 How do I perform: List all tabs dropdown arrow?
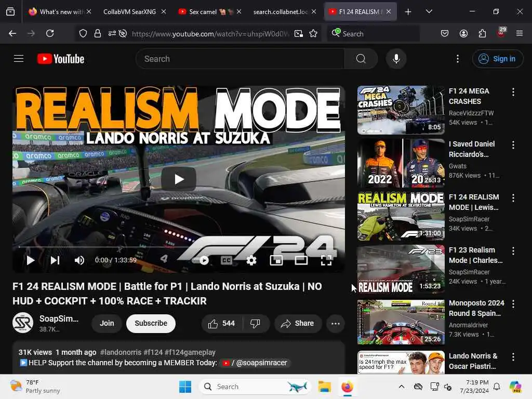click(429, 11)
